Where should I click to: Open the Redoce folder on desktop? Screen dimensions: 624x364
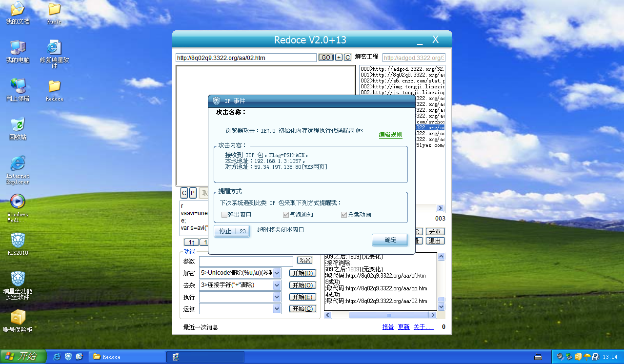[54, 90]
